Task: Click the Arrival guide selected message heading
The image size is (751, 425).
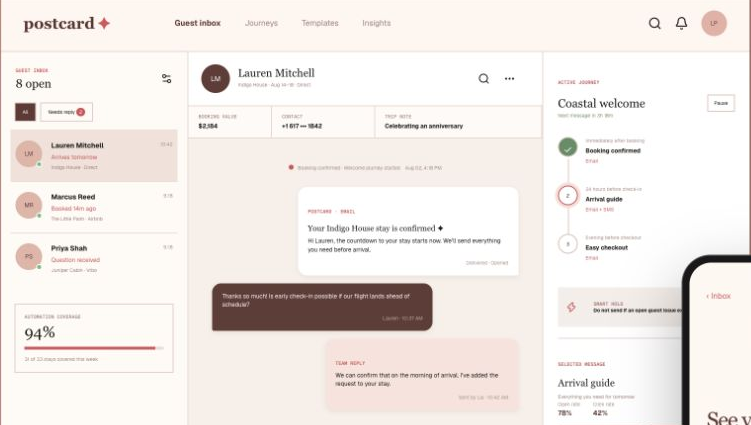Action: pyautogui.click(x=586, y=383)
